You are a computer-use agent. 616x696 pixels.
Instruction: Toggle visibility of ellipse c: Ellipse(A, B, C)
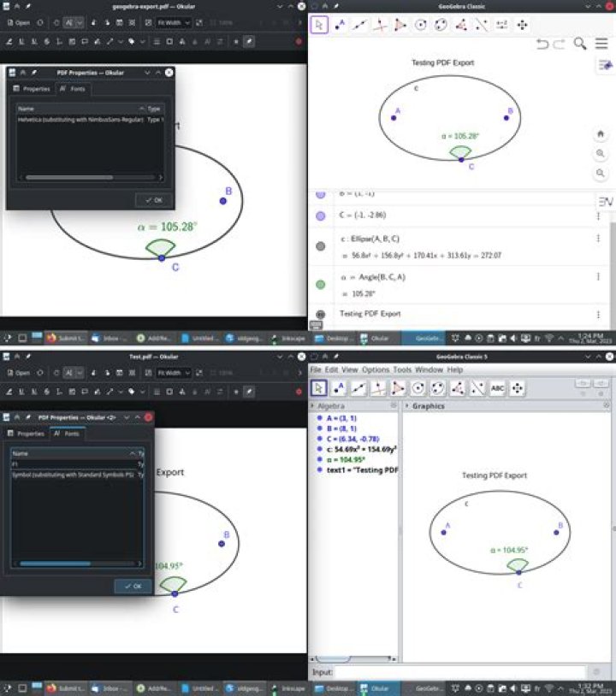click(x=320, y=246)
